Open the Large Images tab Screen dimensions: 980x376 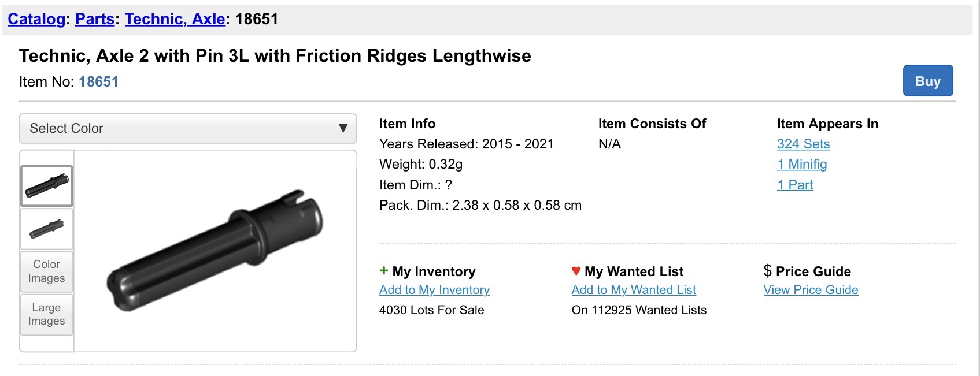point(47,314)
